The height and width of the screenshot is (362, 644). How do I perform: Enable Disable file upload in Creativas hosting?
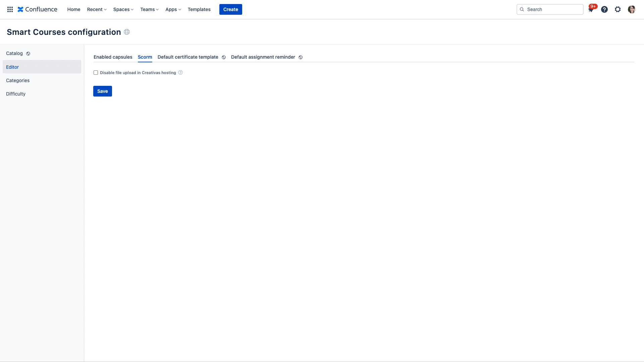pos(96,72)
